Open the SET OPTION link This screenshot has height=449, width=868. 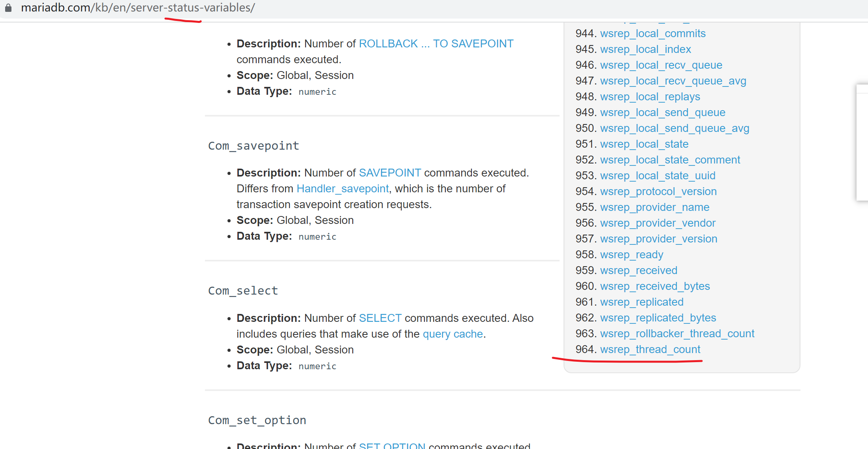pyautogui.click(x=392, y=446)
